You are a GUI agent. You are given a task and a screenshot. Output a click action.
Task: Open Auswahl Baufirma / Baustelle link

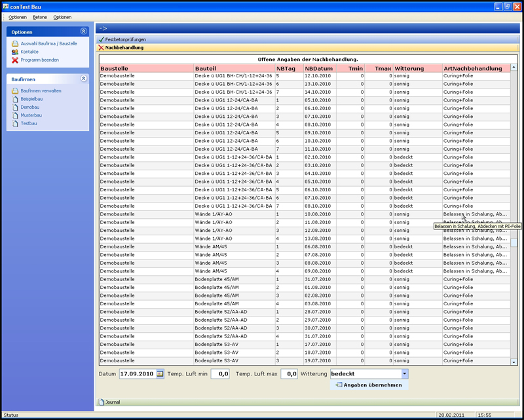click(48, 44)
